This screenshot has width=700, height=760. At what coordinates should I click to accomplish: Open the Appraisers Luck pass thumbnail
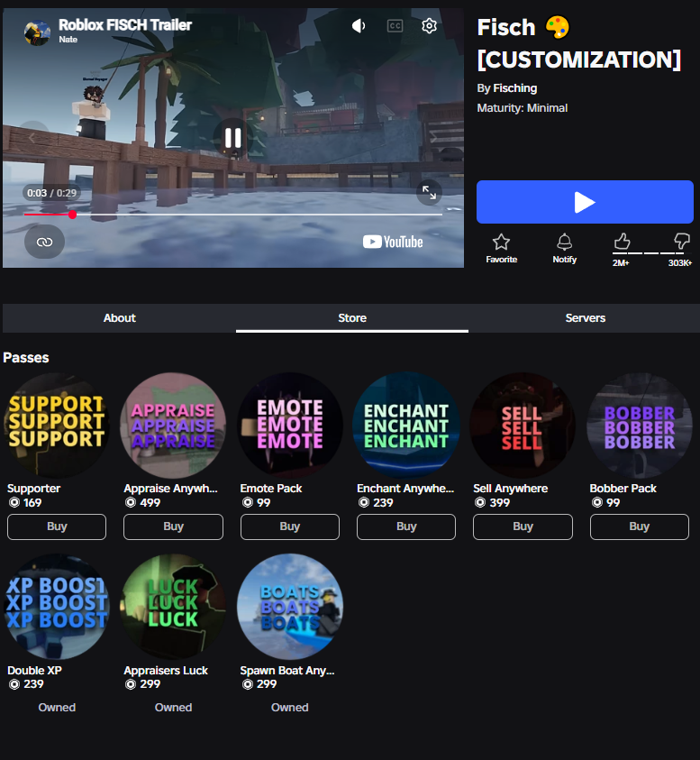point(173,607)
